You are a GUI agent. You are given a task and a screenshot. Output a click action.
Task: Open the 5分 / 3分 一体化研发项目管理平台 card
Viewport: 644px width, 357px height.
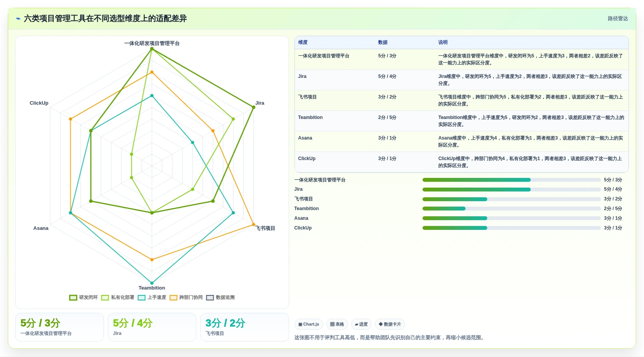[59, 327]
